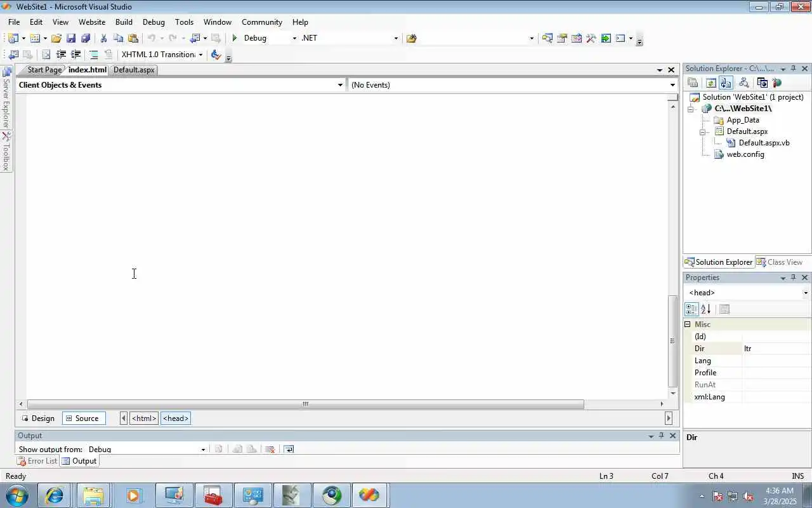The height and width of the screenshot is (508, 812).
Task: Switch to the Class View tab
Action: click(x=780, y=262)
